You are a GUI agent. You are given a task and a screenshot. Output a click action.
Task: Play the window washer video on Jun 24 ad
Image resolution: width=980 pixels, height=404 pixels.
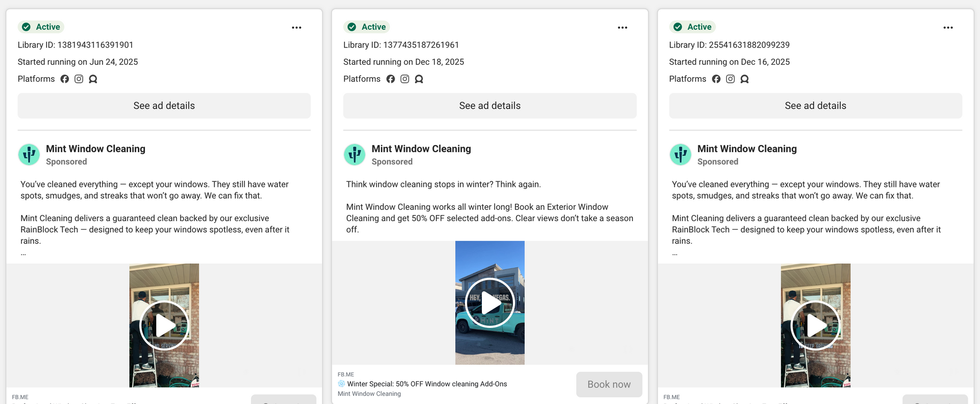[164, 325]
